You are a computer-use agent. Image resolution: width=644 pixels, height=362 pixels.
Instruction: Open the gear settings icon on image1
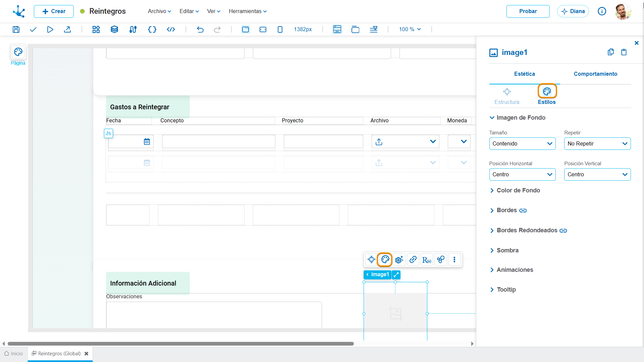pyautogui.click(x=399, y=259)
